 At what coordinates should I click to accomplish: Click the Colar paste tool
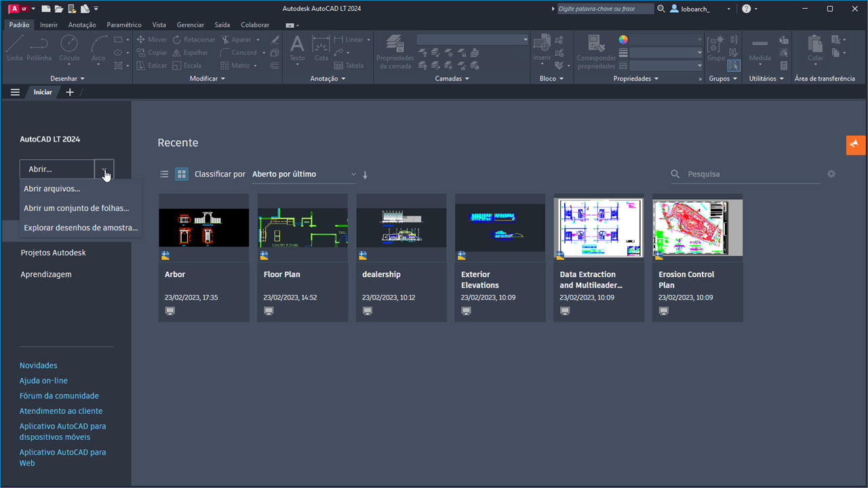[x=815, y=49]
